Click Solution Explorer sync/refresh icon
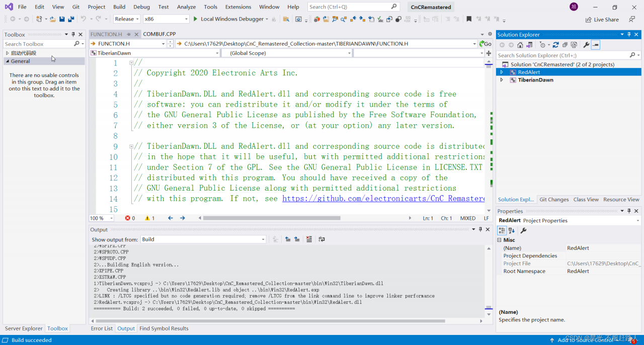Image resolution: width=644 pixels, height=345 pixels. (555, 45)
